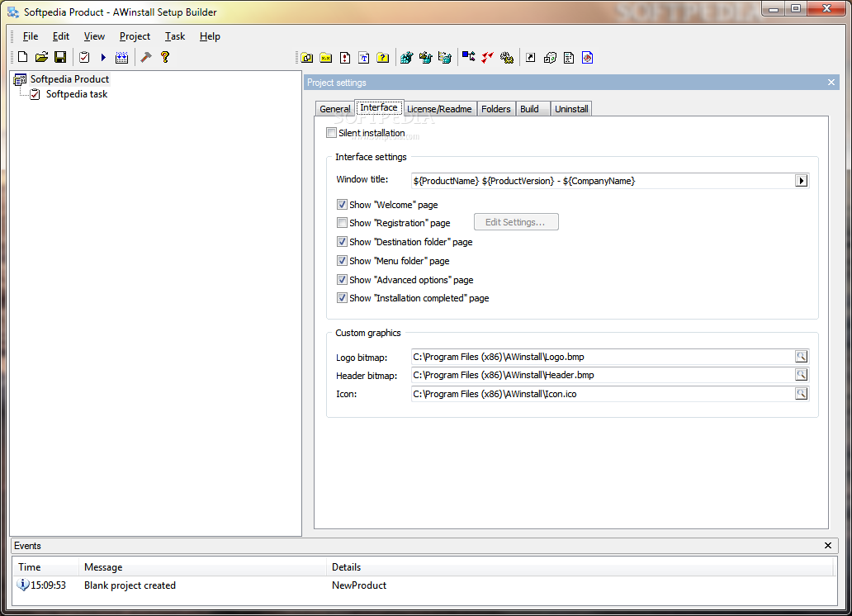Click the yellow copy-folder toolbar icon
Screen dimensions: 852x616
point(307,58)
